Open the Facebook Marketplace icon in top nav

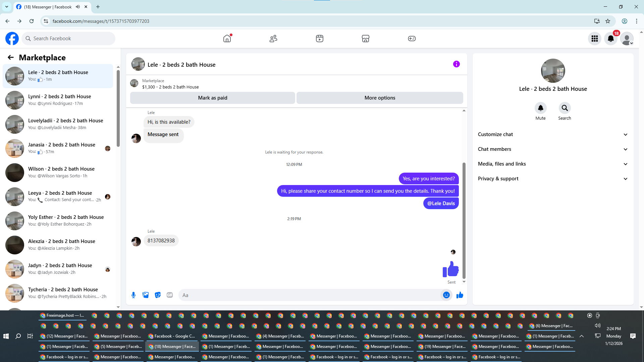click(366, 39)
